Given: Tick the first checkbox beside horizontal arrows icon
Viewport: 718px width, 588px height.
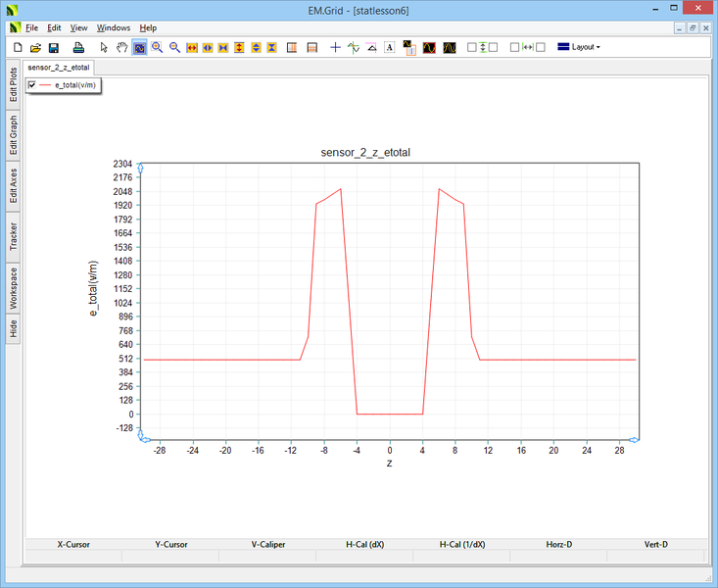Looking at the screenshot, I should pos(515,47).
